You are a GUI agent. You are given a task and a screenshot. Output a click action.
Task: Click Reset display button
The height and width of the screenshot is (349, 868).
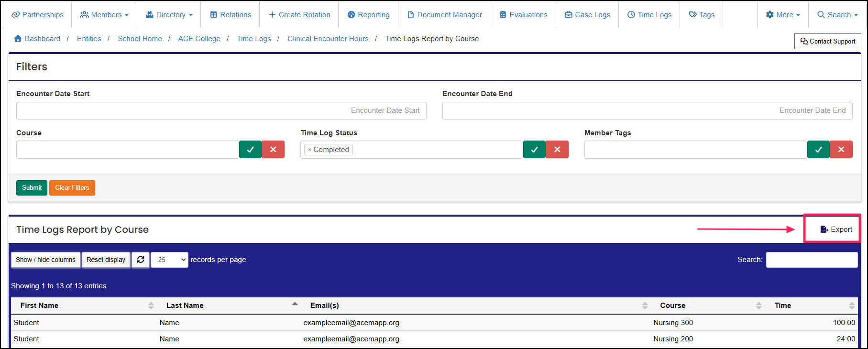(x=106, y=260)
